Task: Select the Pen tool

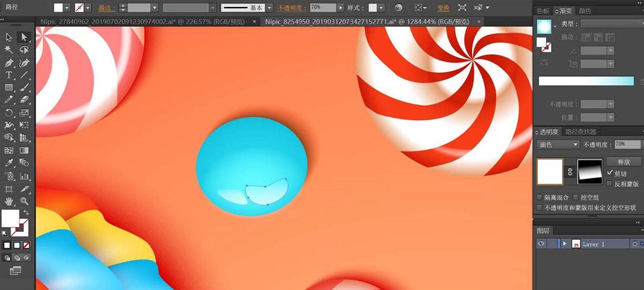Action: click(x=9, y=62)
